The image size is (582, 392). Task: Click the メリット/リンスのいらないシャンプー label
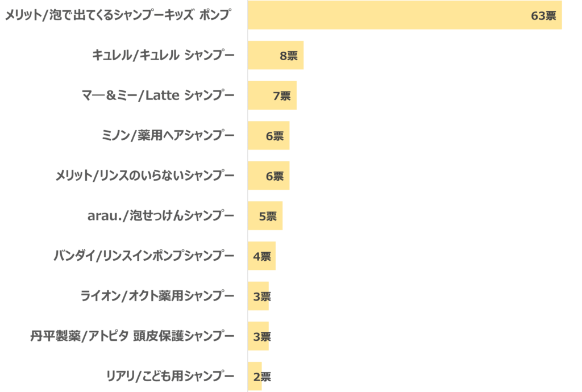pyautogui.click(x=145, y=176)
